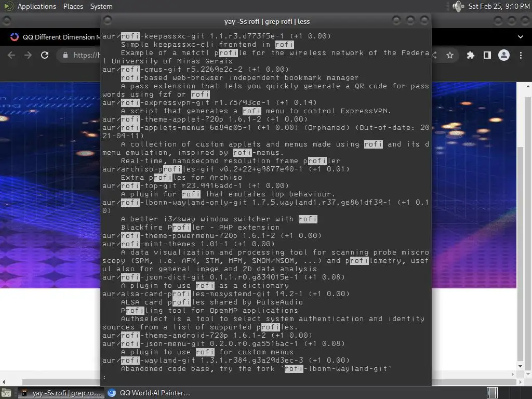Reload the browser page
Screen dimensions: 532x399
click(45, 55)
